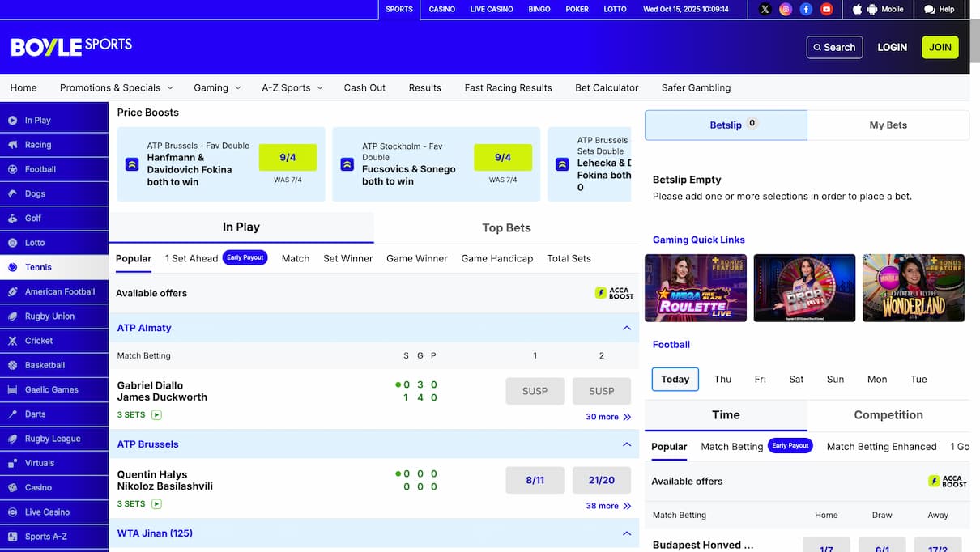Screen dimensions: 980x552
Task: Click the Apple app icon
Action: click(x=858, y=10)
